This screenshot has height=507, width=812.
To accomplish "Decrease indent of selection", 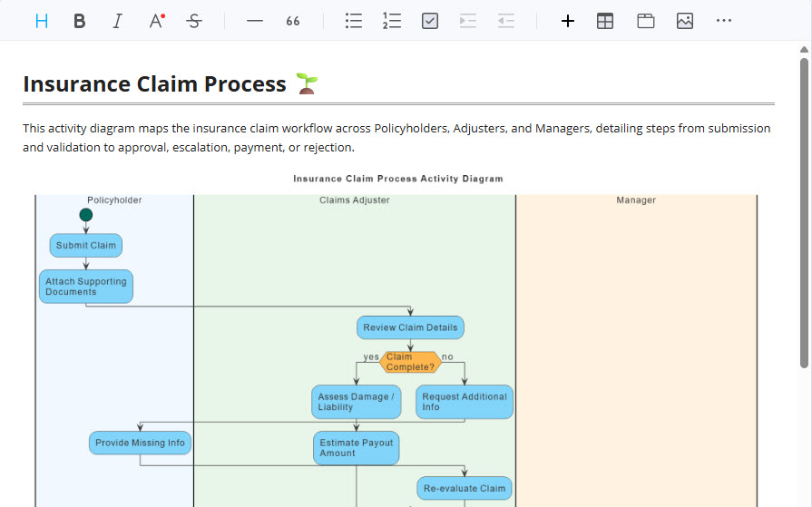I will pos(506,21).
